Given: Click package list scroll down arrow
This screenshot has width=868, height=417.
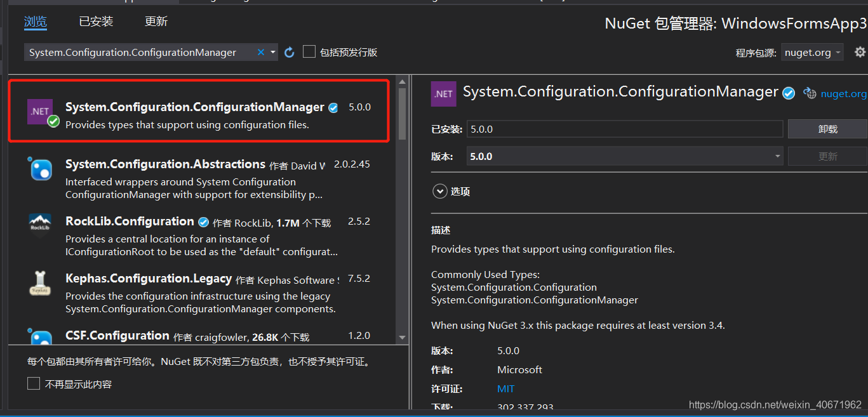Looking at the screenshot, I should (x=402, y=338).
